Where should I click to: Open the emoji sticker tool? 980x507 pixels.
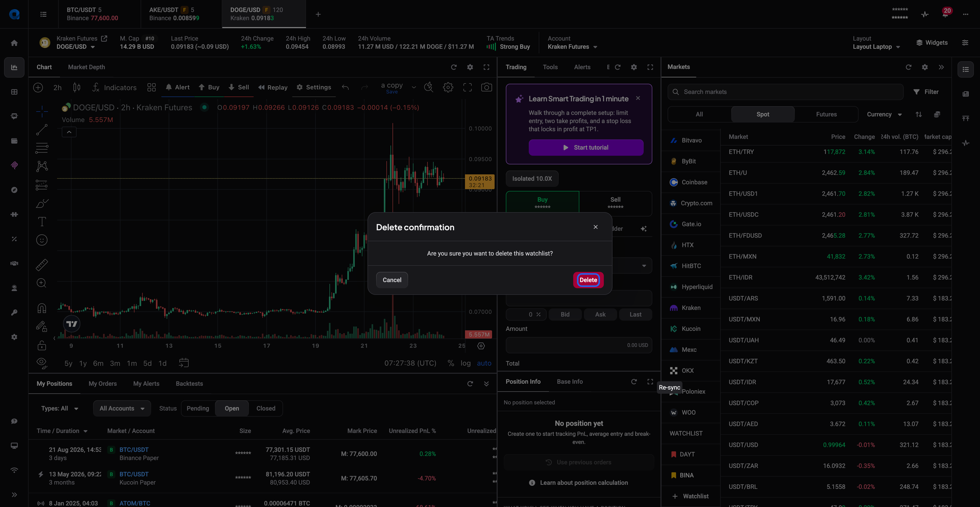(x=42, y=240)
